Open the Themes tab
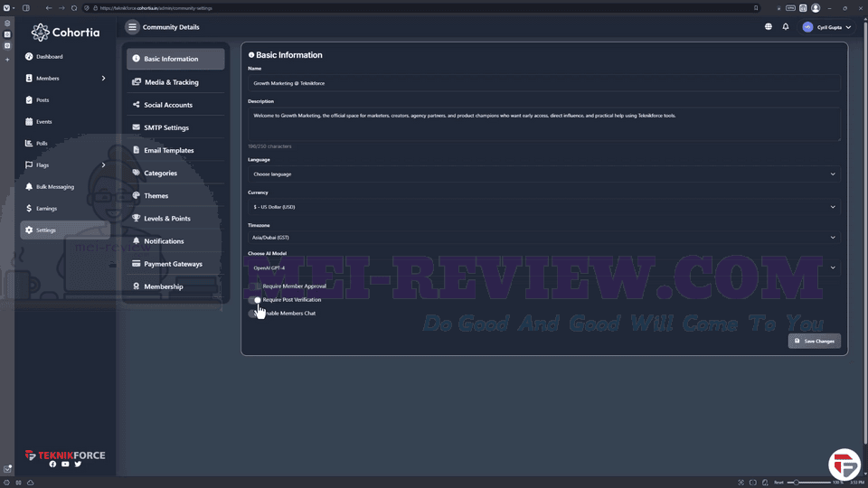The image size is (868, 488). tap(175, 195)
